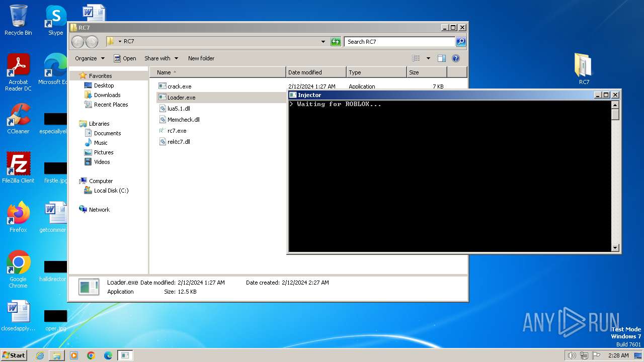
Task: Open Chrome from the taskbar
Action: pyautogui.click(x=91, y=355)
